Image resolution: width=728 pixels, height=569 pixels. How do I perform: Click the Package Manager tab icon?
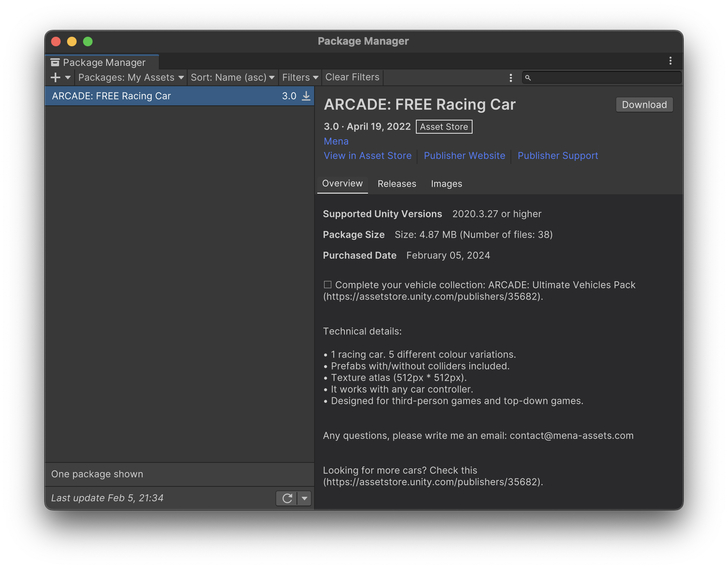(55, 63)
